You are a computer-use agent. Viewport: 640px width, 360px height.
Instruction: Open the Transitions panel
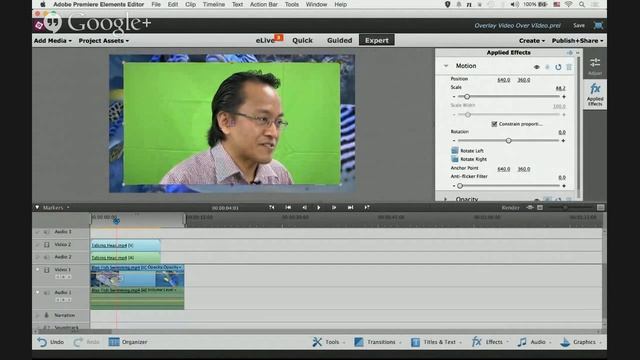378,342
